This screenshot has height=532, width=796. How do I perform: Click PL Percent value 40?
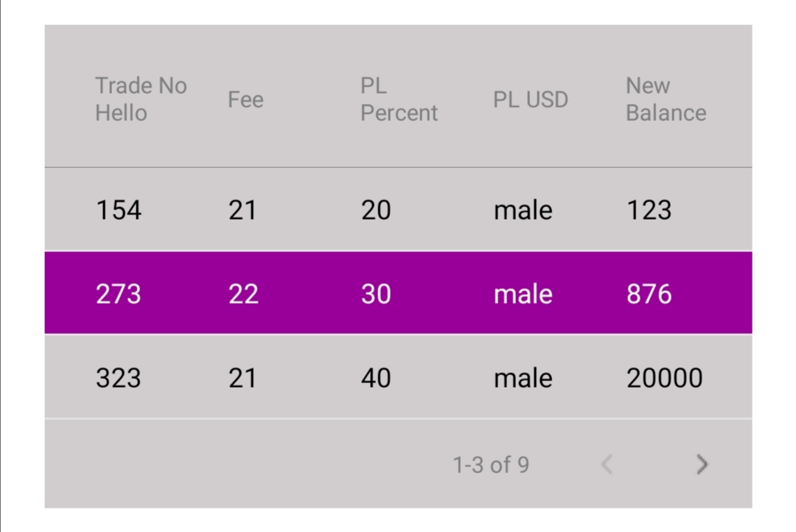pyautogui.click(x=376, y=378)
